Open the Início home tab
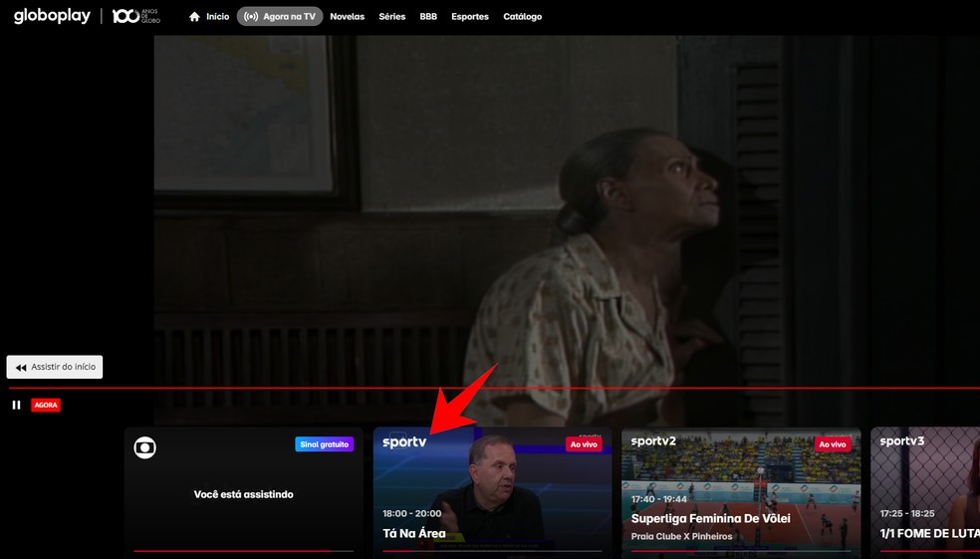 coord(209,16)
